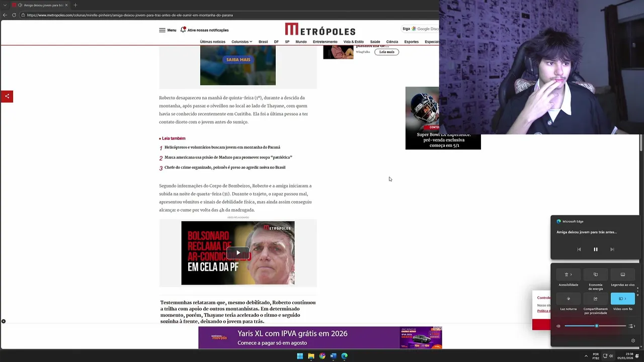The image size is (644, 362).
Task: Open the hamburger Menu icon
Action: point(162,30)
